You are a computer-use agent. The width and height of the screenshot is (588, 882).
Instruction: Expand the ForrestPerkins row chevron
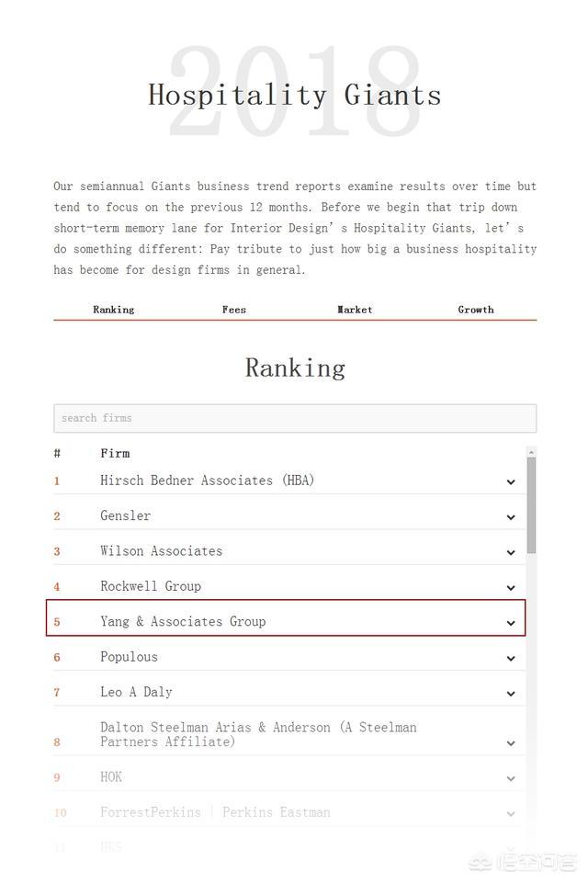(x=511, y=813)
